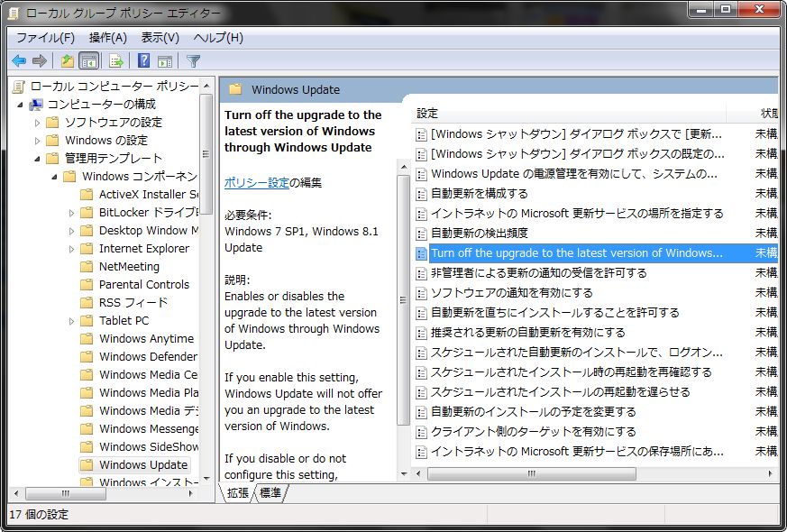Open the 表示(V) menu
Viewport: 787px width, 532px height.
click(x=160, y=38)
